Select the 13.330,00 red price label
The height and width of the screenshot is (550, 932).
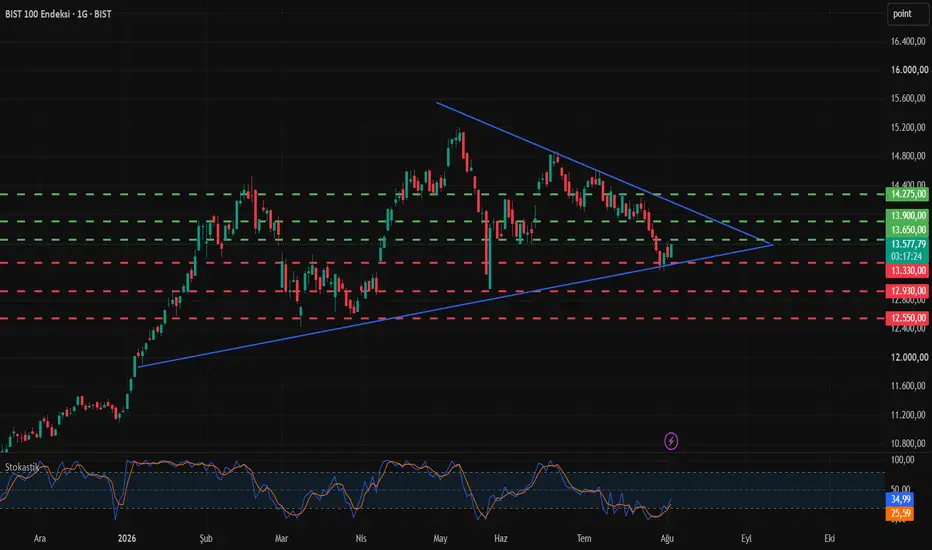[x=908, y=271]
